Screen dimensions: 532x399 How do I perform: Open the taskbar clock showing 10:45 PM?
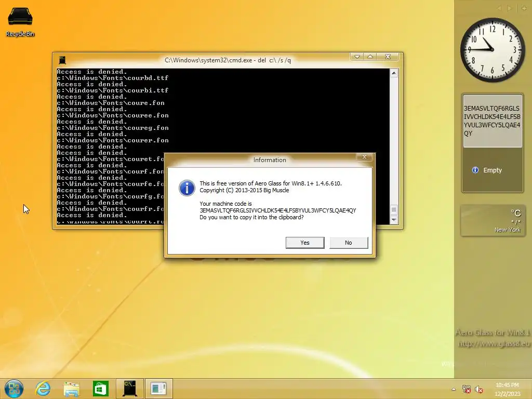pyautogui.click(x=507, y=389)
